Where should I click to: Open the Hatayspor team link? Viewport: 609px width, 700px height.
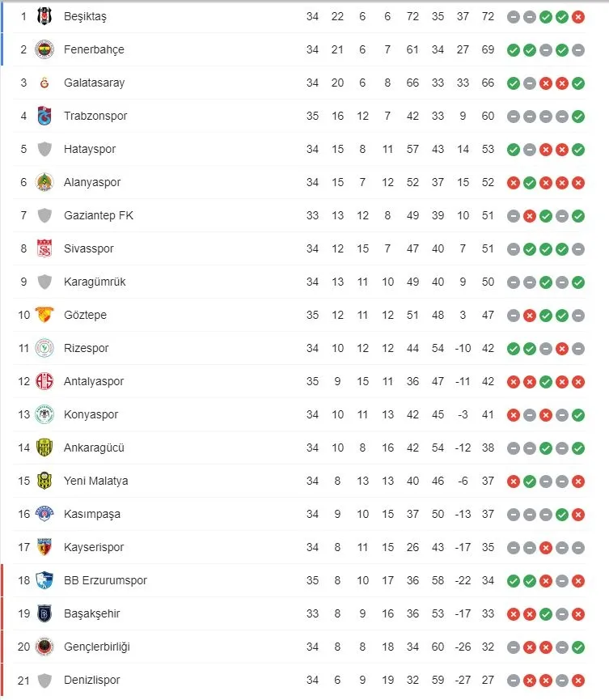(x=90, y=149)
